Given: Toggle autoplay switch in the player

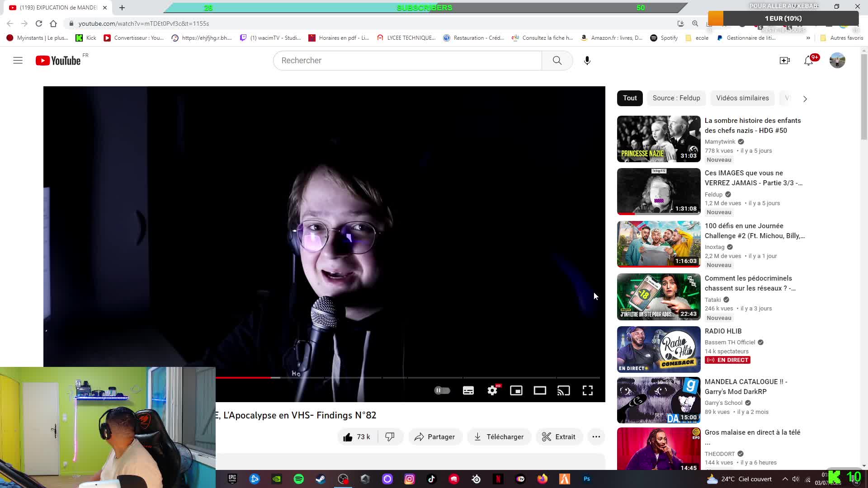Looking at the screenshot, I should [x=442, y=390].
